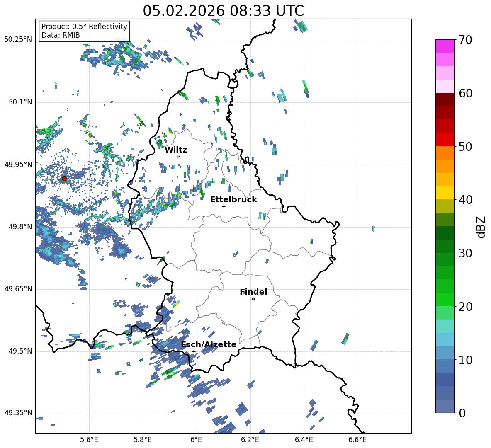The height and width of the screenshot is (448, 491).
Task: Click the 49.5°N latitude label
Action: 20,351
